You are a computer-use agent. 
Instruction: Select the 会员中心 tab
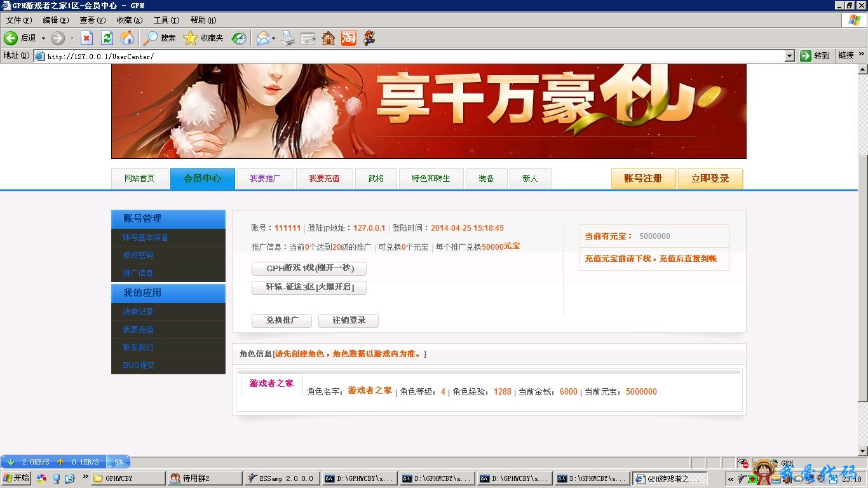[203, 179]
